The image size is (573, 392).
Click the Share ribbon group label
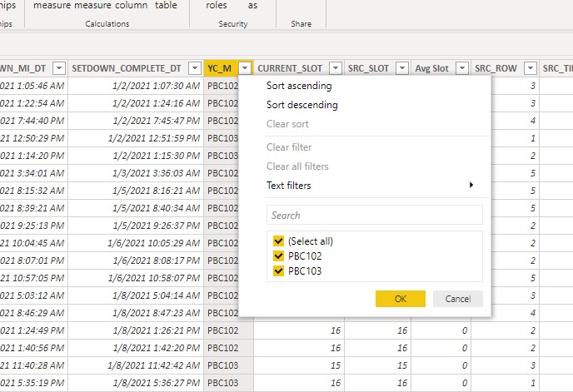(301, 24)
